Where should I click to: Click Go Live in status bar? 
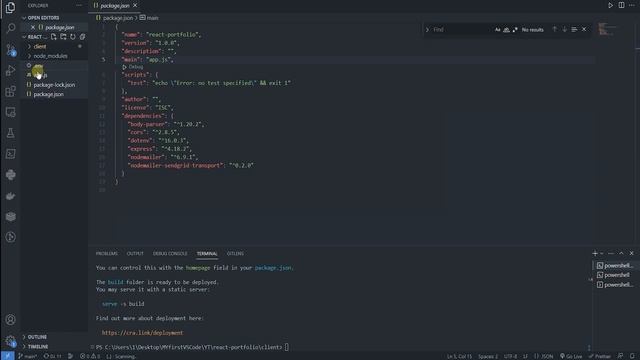[x=571, y=356]
